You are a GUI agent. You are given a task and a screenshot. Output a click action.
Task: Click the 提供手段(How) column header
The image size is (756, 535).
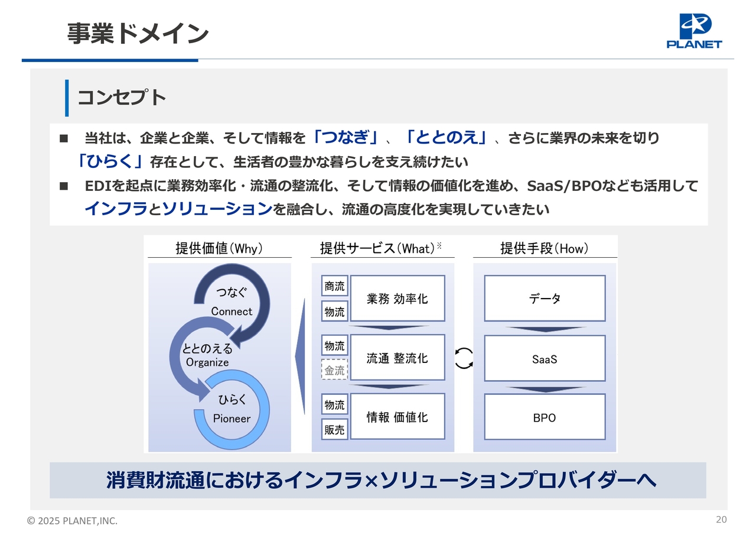click(x=545, y=248)
